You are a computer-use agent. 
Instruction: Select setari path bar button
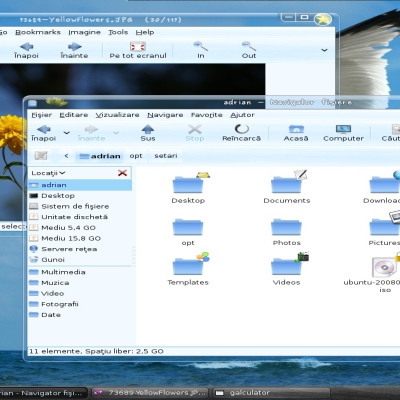pyautogui.click(x=166, y=156)
